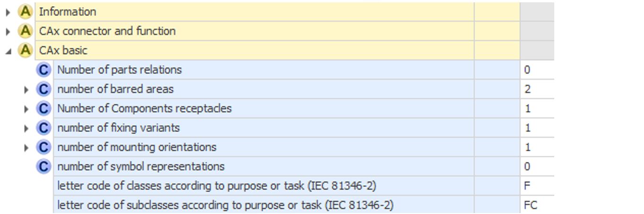Screen dimensions: 644x214
Task: Expand number of mounting orientations node
Action: click(x=26, y=148)
